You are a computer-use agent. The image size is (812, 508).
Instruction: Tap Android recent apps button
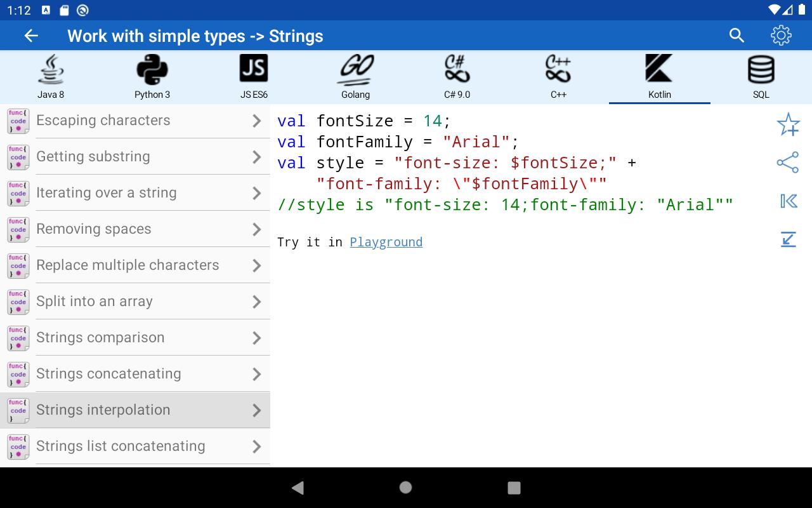514,488
